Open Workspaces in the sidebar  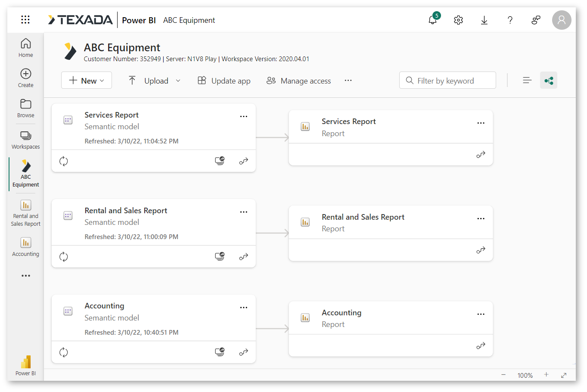(26, 140)
